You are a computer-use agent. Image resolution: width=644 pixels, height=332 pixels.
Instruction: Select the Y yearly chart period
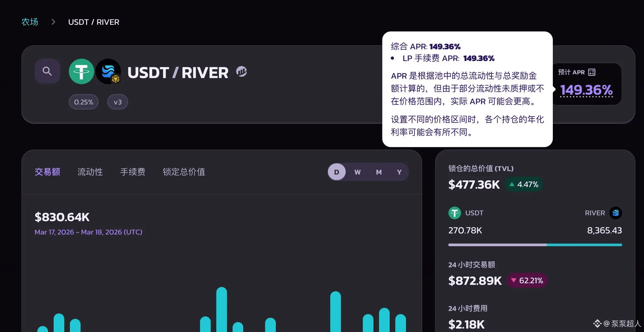tap(399, 172)
